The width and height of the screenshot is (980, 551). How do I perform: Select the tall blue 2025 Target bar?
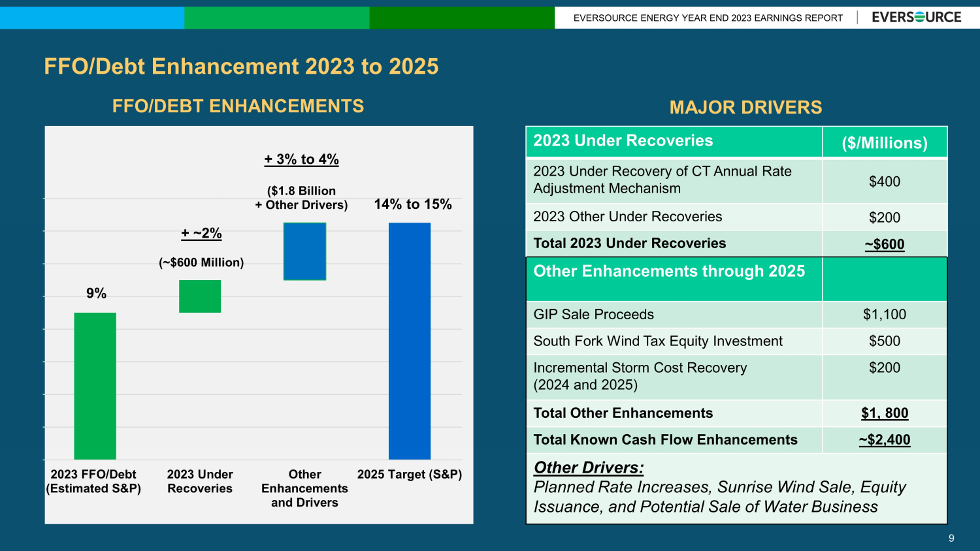(x=410, y=341)
